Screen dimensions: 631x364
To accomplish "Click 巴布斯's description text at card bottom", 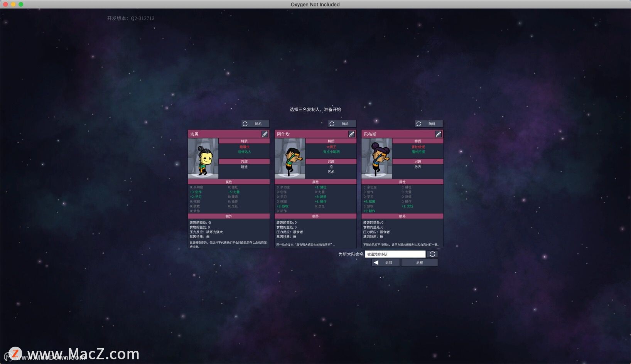I will click(x=401, y=245).
